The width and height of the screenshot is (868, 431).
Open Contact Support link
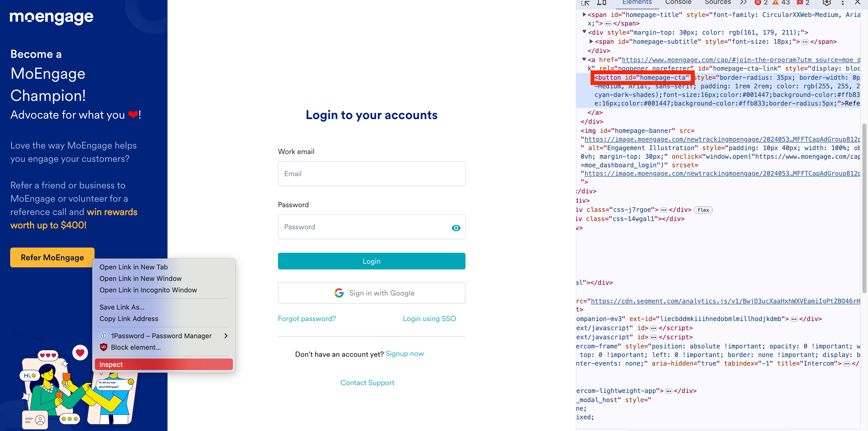(x=367, y=383)
